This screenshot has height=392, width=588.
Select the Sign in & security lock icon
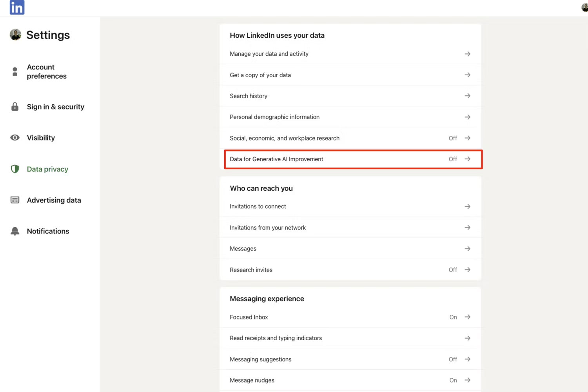15,107
